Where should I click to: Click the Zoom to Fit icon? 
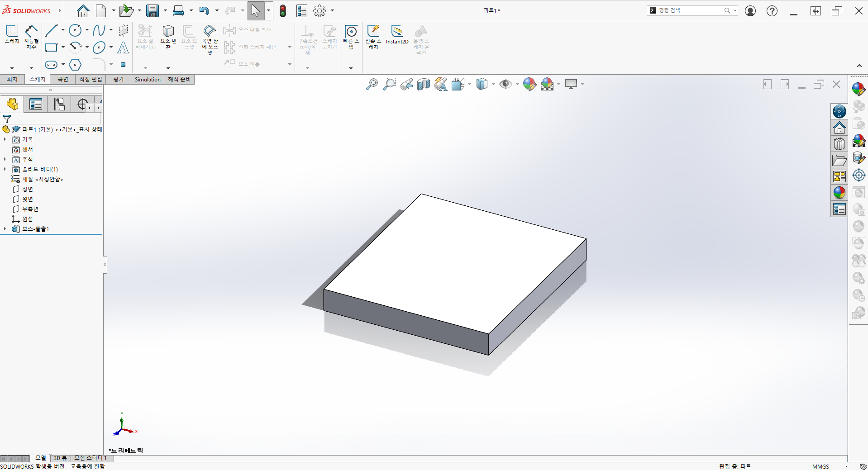(372, 84)
